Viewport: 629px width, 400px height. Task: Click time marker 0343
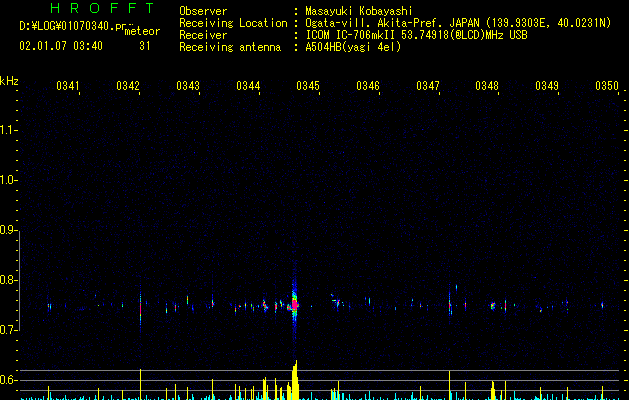(188, 86)
